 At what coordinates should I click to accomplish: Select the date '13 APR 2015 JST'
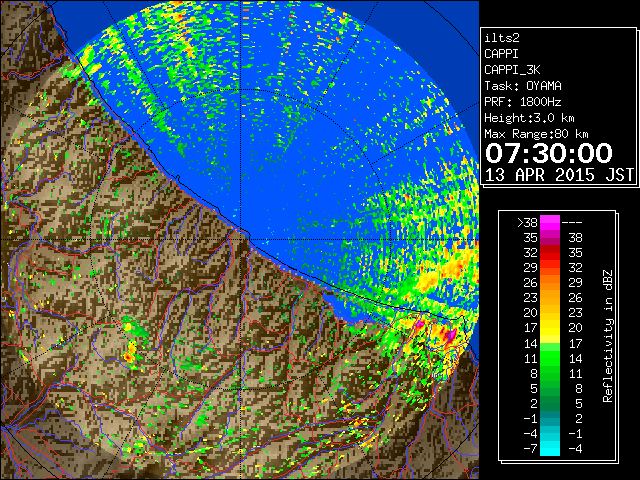[x=559, y=175]
